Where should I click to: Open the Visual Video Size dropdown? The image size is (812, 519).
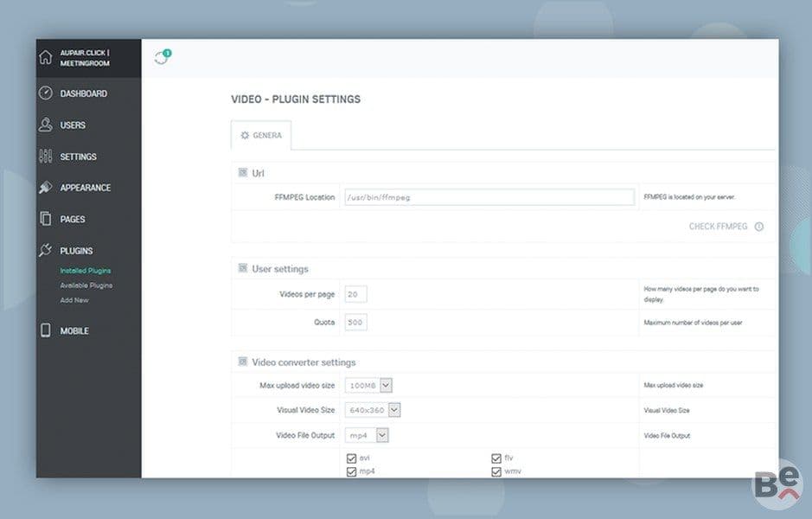[x=373, y=410]
